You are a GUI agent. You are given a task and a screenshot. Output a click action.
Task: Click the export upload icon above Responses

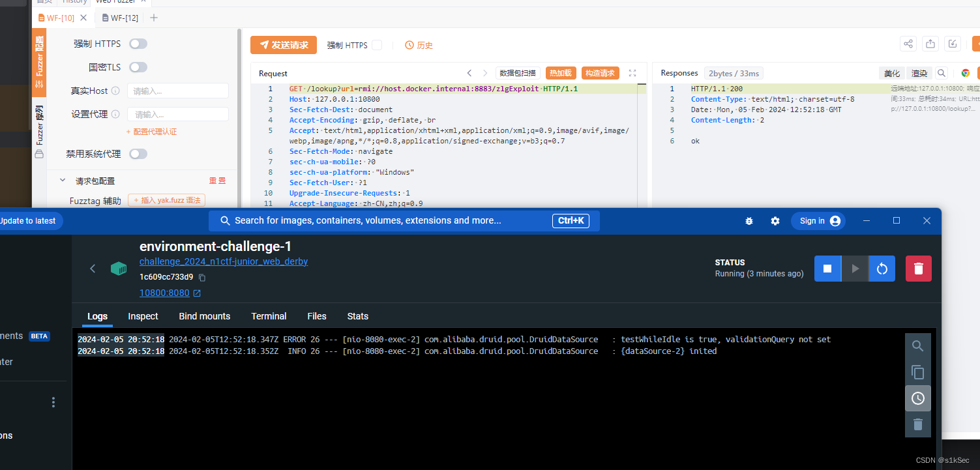[x=930, y=44]
